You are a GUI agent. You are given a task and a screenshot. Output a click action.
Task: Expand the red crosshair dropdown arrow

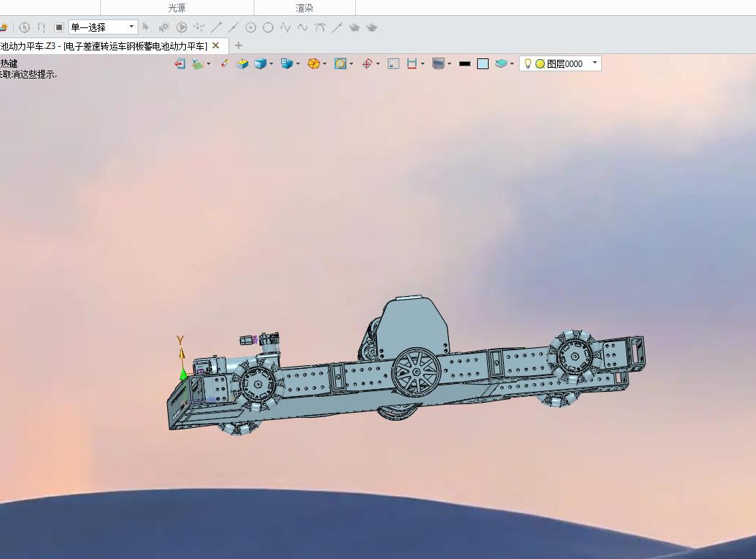(378, 63)
